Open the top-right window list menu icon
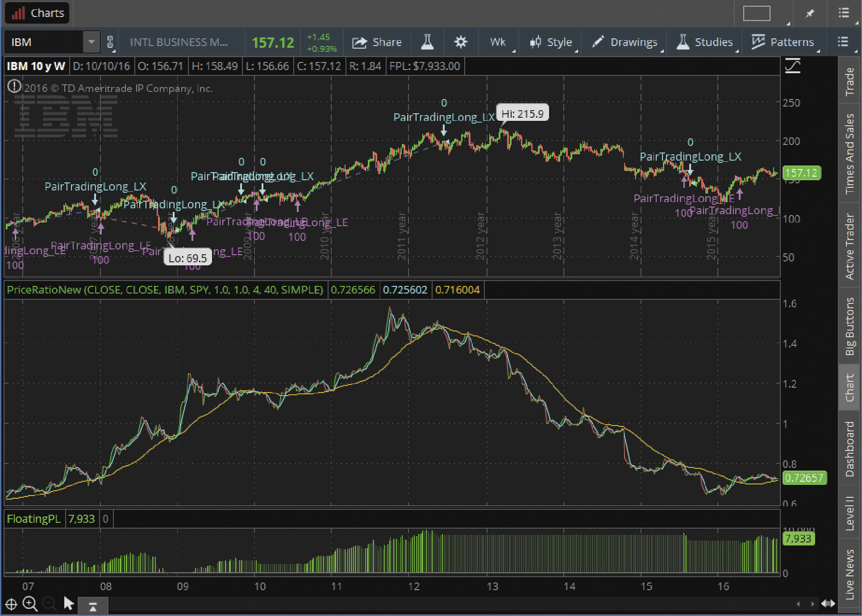 point(843,13)
